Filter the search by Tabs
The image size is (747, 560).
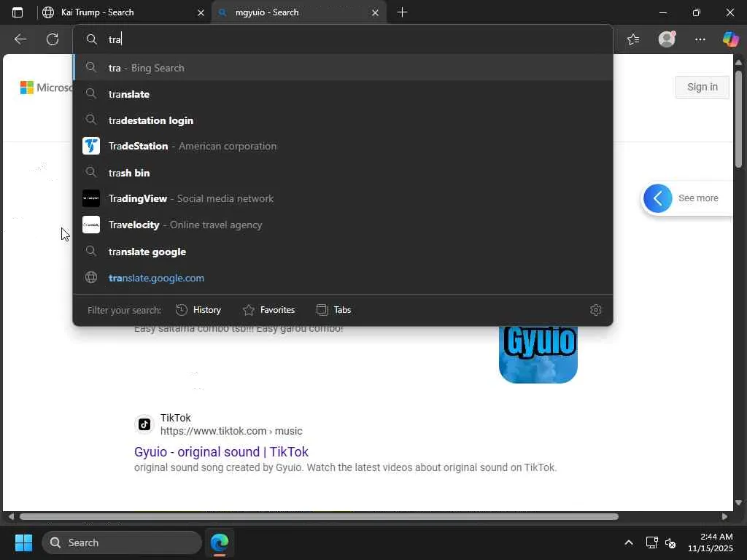pyautogui.click(x=333, y=310)
